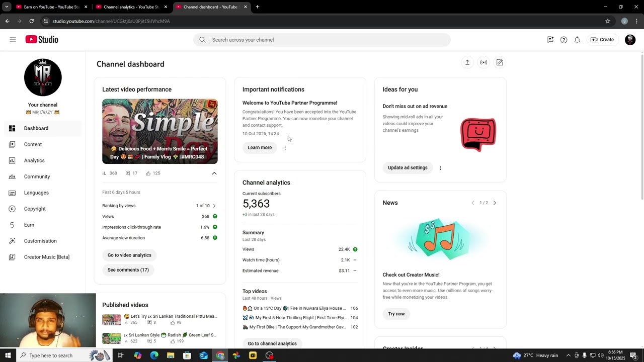
Task: Open Earn in the sidebar menu
Action: click(x=43, y=225)
